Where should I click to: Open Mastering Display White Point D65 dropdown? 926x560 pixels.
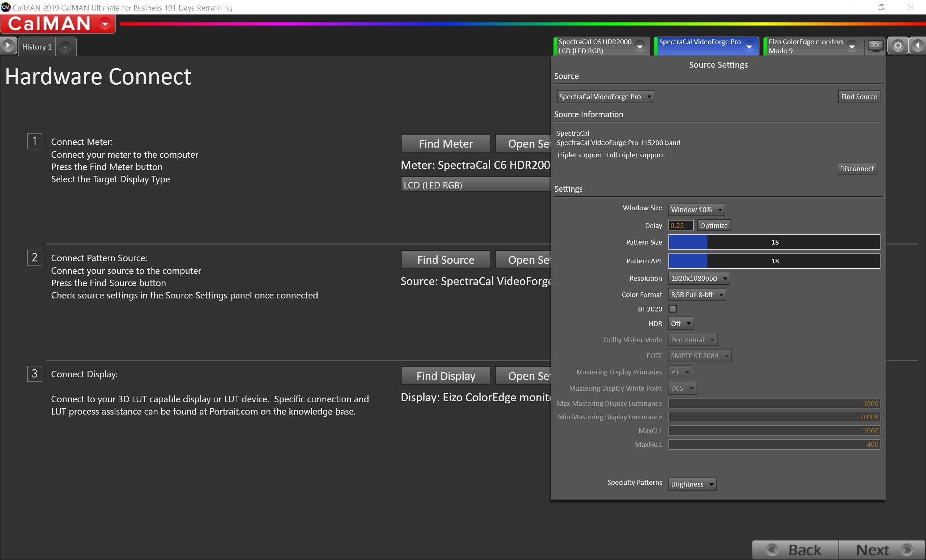point(682,388)
